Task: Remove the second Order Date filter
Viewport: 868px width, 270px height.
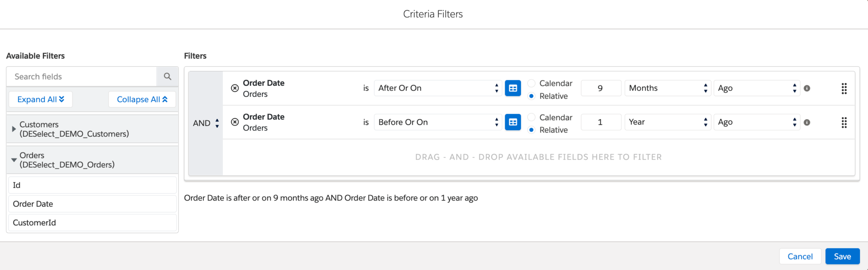Action: [235, 122]
